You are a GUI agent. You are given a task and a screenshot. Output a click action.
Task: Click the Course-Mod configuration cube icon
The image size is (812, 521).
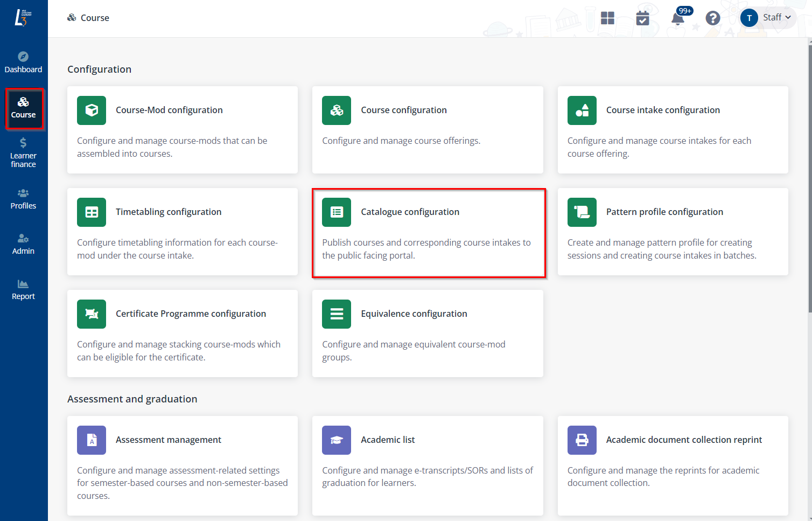[92, 110]
